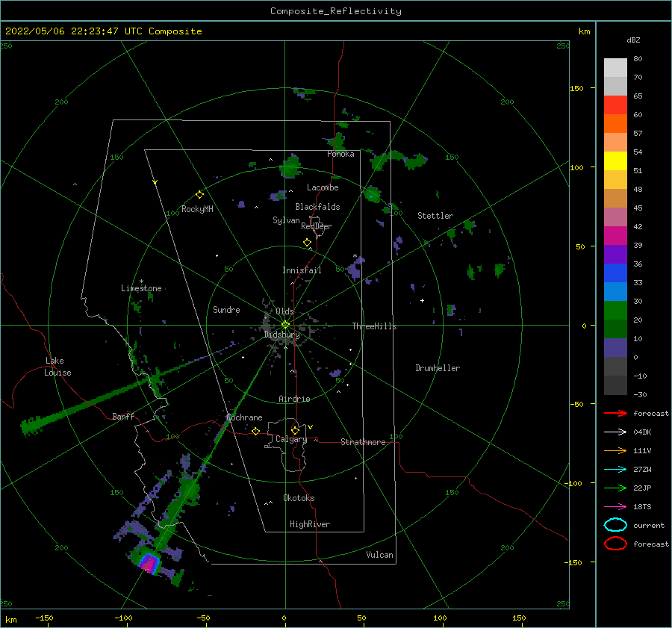The width and height of the screenshot is (672, 628).
Task: Click the Didsbury label
Action: click(281, 335)
